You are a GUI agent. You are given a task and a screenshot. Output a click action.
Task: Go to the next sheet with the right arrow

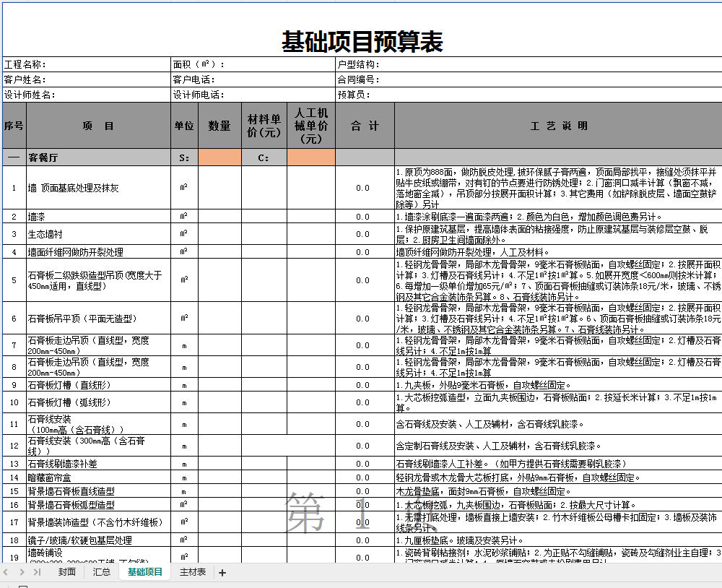click(x=22, y=572)
